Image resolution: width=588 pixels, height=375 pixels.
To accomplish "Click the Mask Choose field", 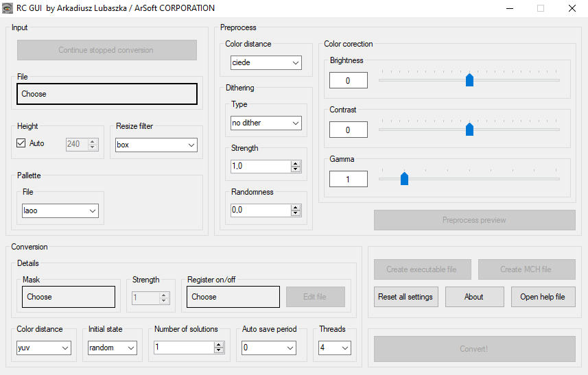I will click(x=69, y=297).
